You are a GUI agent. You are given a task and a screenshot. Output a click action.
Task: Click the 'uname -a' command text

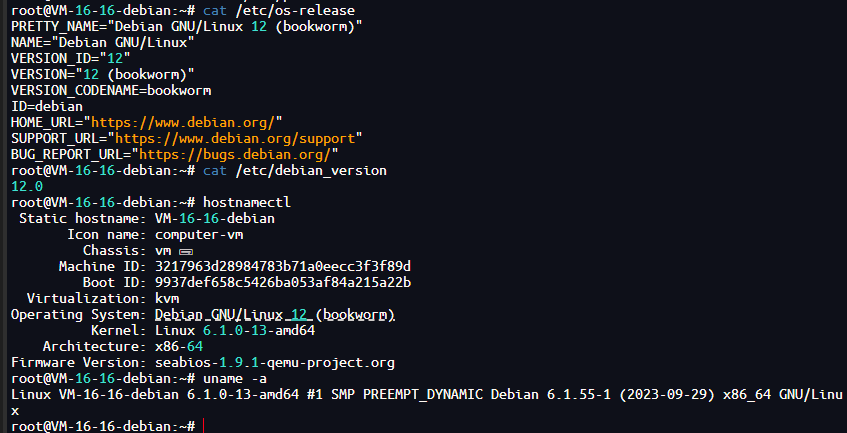(x=235, y=378)
